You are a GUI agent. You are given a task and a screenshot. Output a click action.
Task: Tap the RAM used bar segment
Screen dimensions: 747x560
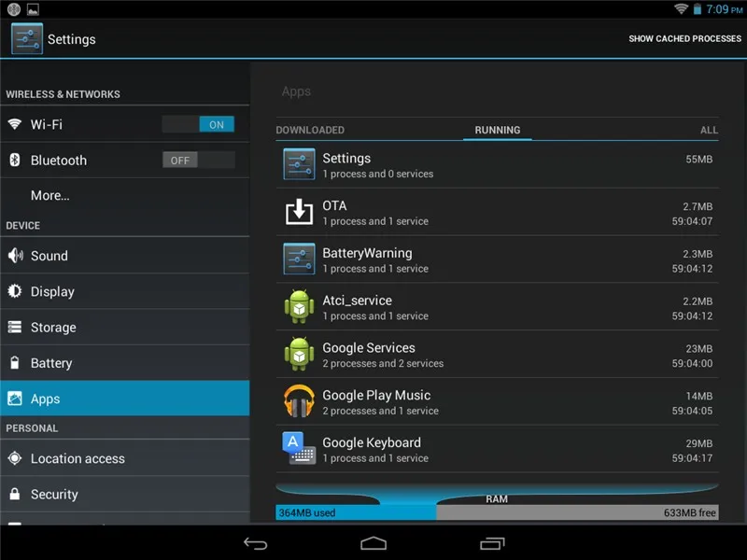[x=356, y=512]
